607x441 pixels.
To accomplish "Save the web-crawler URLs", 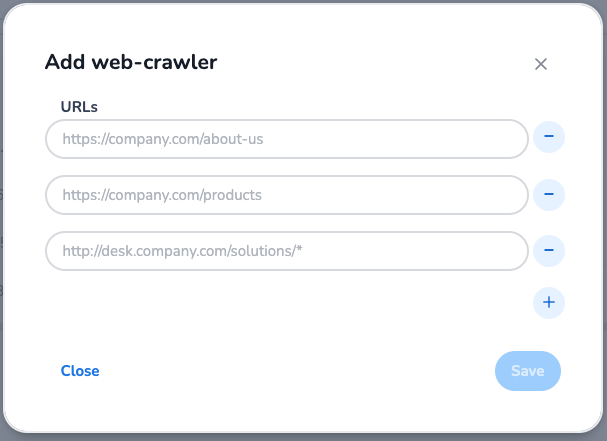I will point(527,371).
